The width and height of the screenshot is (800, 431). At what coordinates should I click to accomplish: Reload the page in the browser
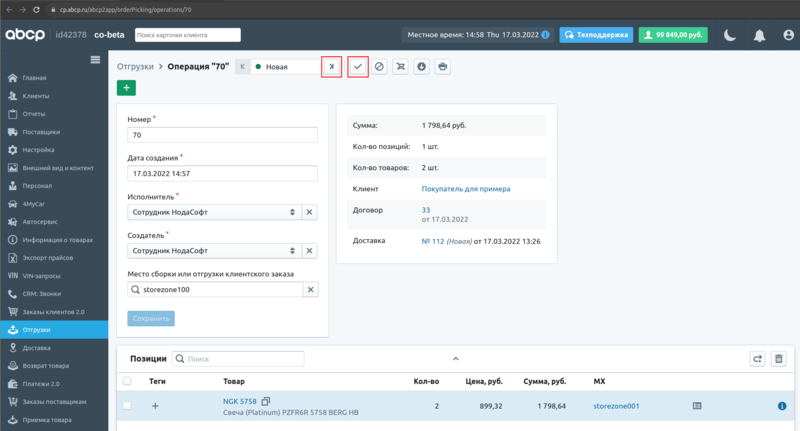tap(36, 10)
